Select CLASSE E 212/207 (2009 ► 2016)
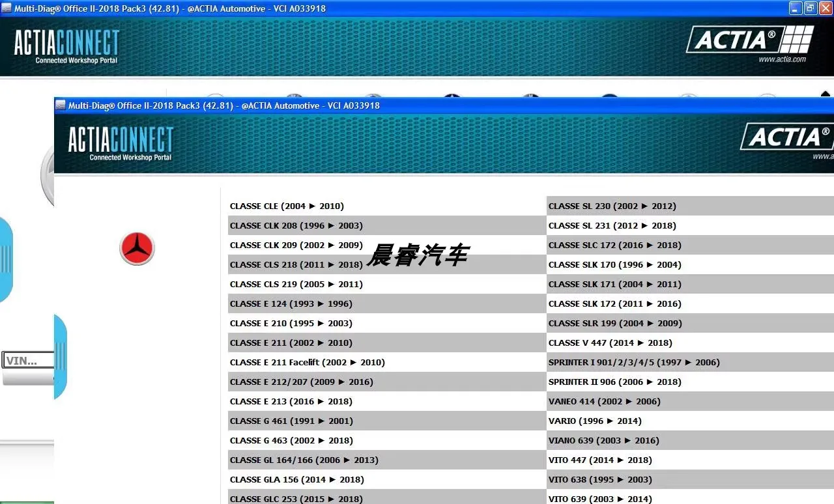 (387, 382)
